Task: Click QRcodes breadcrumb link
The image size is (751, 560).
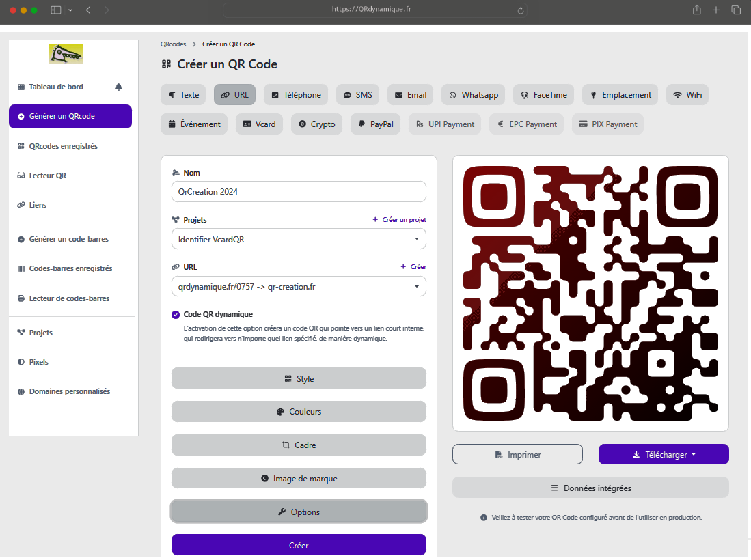Action: coord(173,44)
